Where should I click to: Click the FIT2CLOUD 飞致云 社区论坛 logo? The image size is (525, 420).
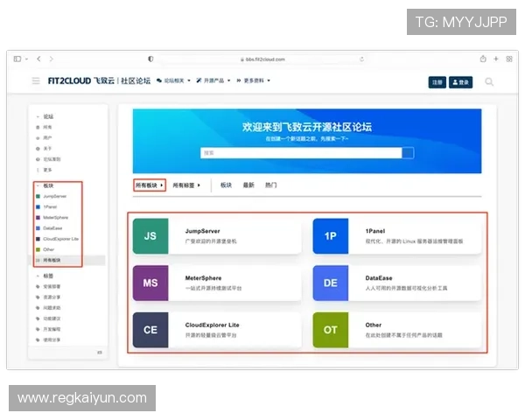tap(99, 80)
